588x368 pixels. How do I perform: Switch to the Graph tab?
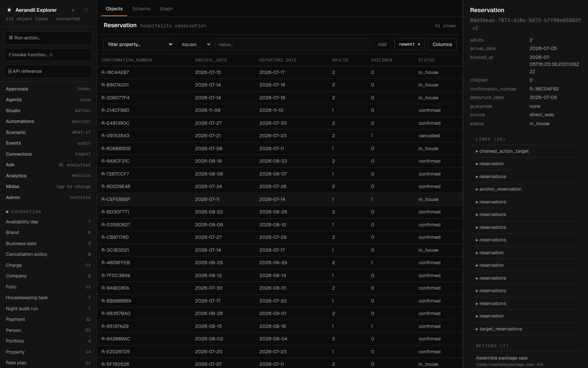[x=166, y=8]
